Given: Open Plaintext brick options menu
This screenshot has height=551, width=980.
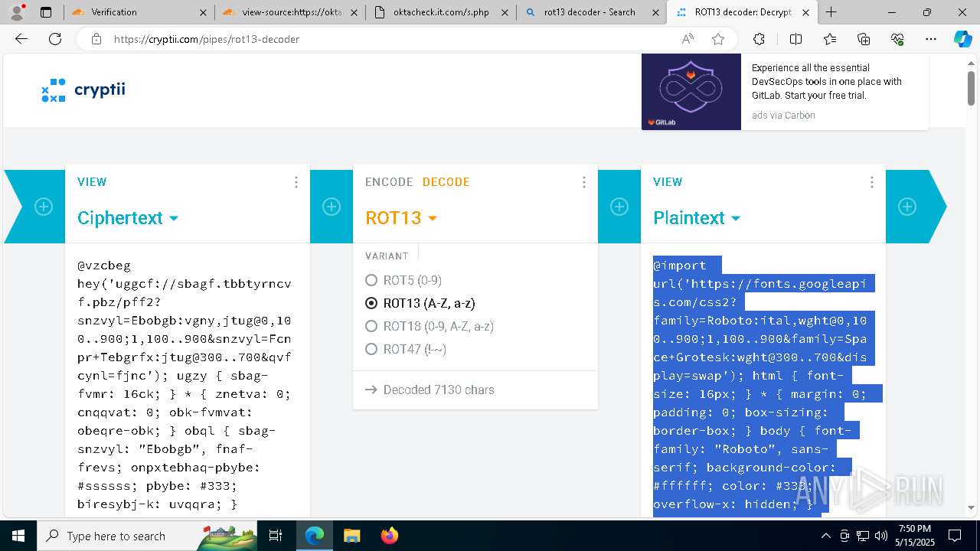Looking at the screenshot, I should tap(872, 182).
